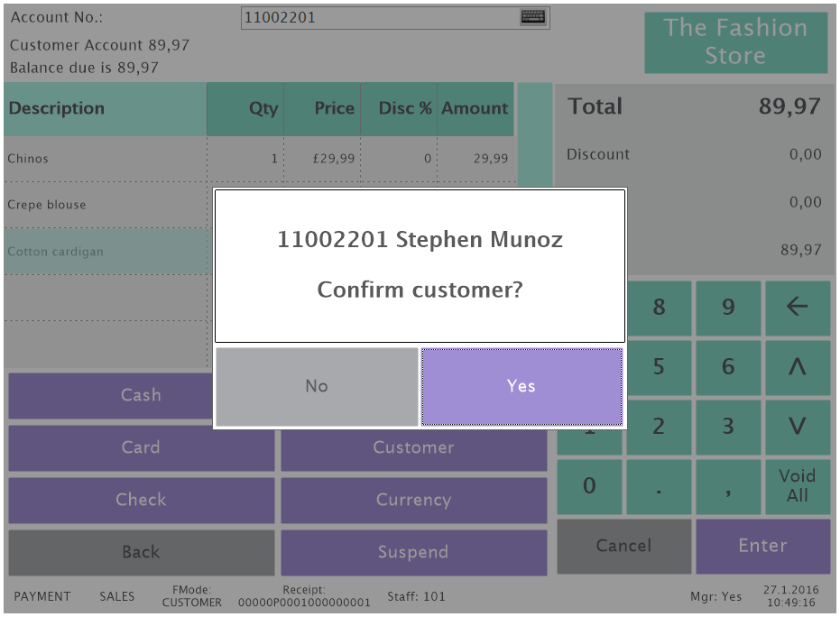
Task: Suspend the current transaction
Action: (x=413, y=553)
